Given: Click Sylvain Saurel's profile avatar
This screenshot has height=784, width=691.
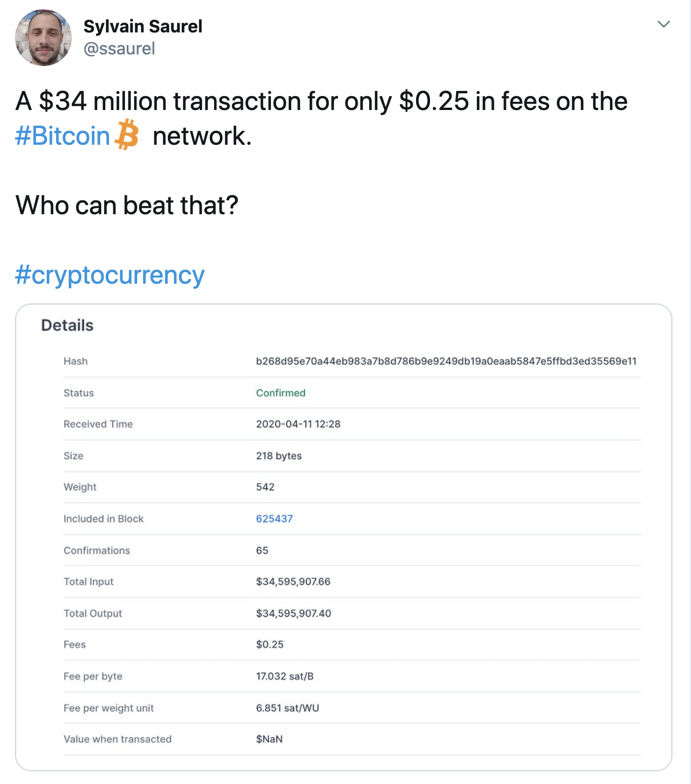Looking at the screenshot, I should pyautogui.click(x=43, y=38).
